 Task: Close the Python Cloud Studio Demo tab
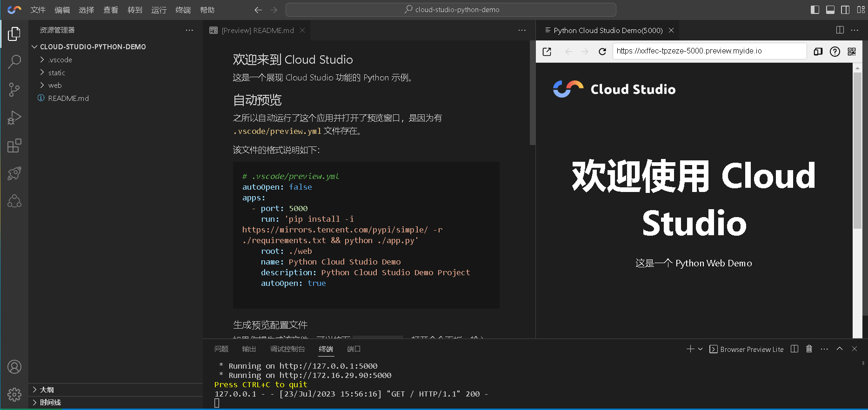(671, 30)
